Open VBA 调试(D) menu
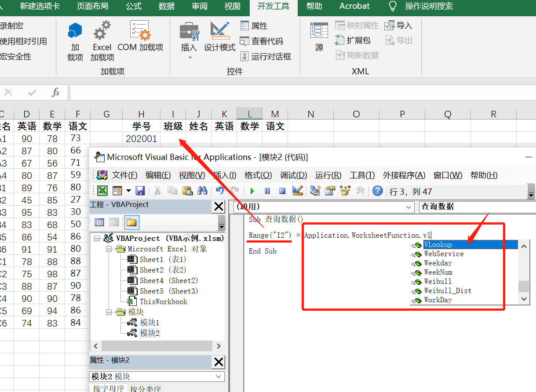 point(293,175)
